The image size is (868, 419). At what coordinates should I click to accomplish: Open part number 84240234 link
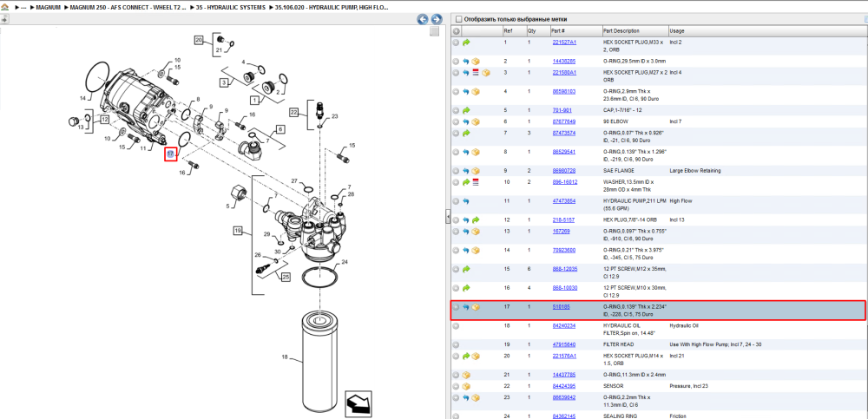(x=564, y=326)
